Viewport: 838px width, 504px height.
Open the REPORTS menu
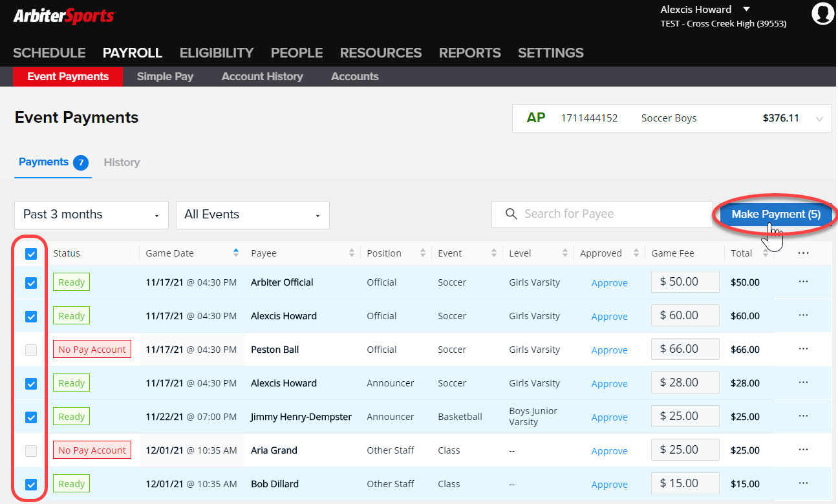pyautogui.click(x=469, y=53)
